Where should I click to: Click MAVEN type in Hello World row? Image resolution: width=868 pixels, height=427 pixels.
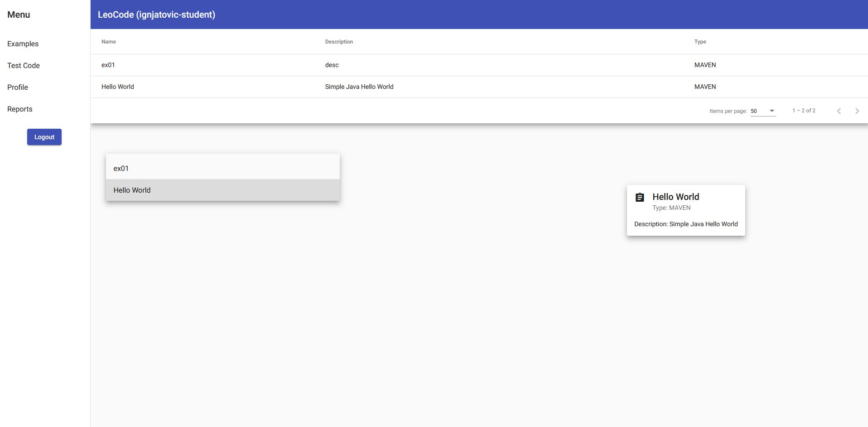[705, 87]
